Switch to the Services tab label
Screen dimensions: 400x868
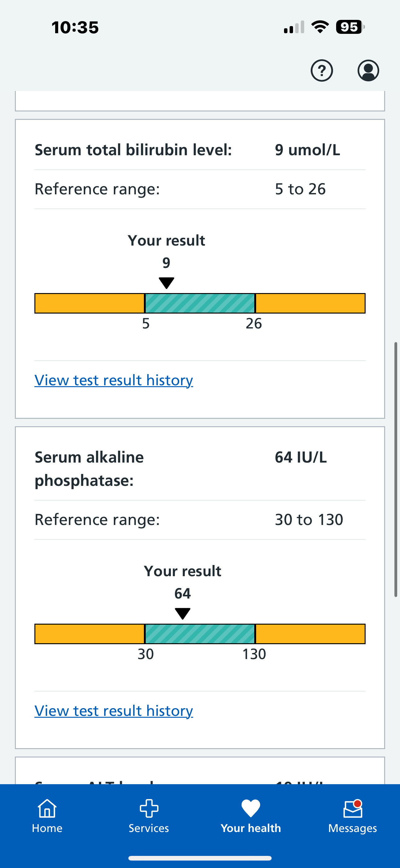(x=149, y=828)
